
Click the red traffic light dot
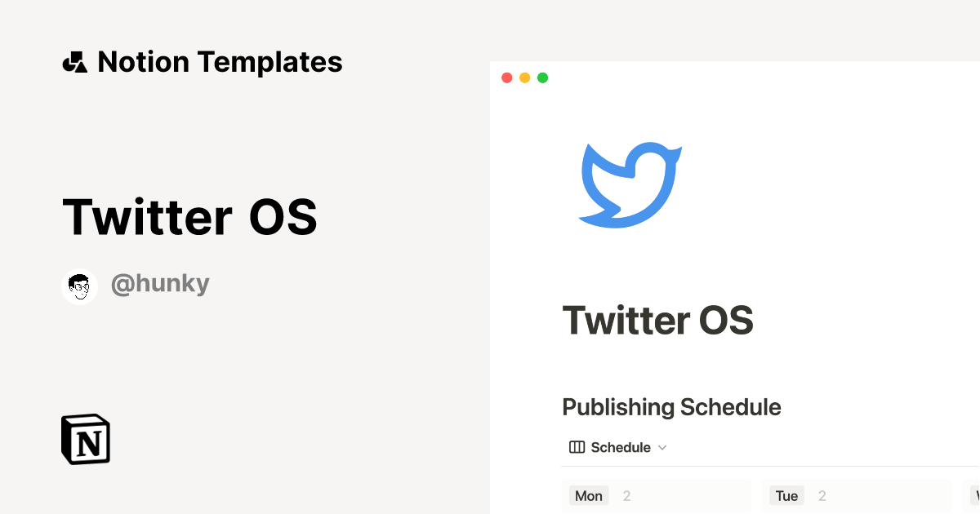click(x=506, y=78)
